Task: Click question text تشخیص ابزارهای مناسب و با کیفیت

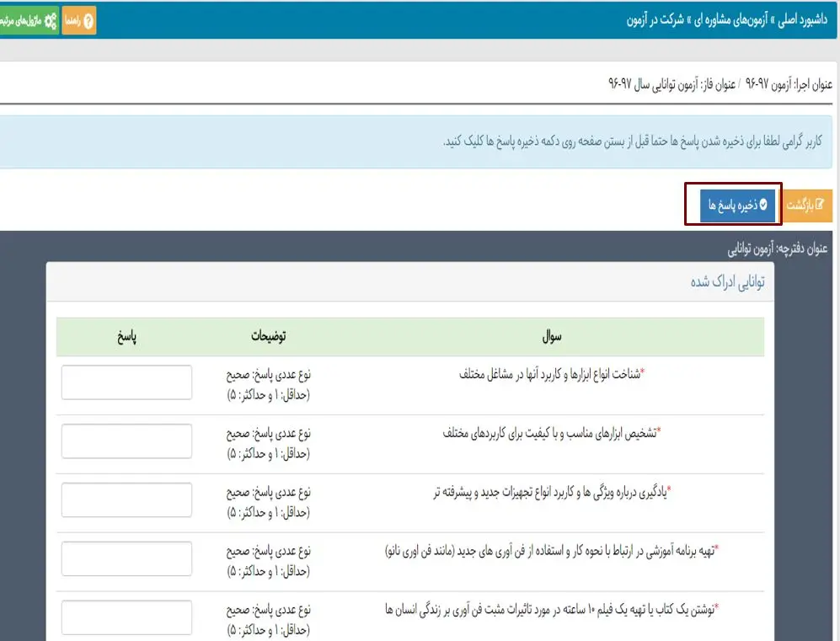Action: [552, 433]
